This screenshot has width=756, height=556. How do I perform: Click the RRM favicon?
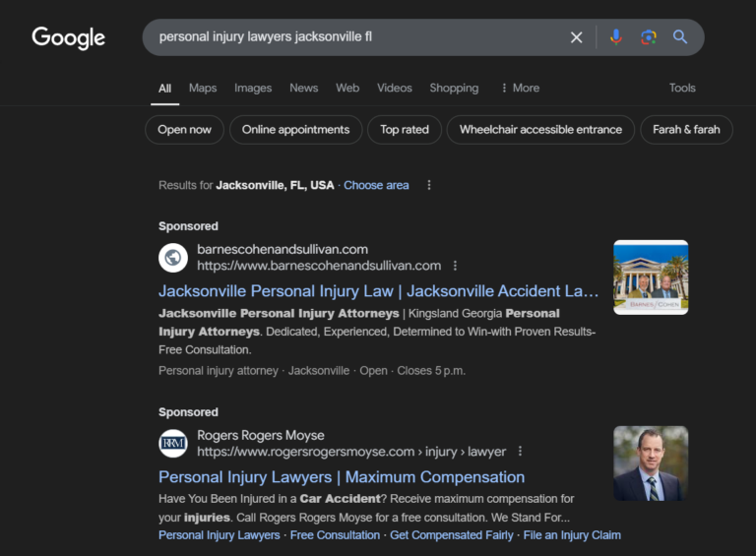[173, 443]
